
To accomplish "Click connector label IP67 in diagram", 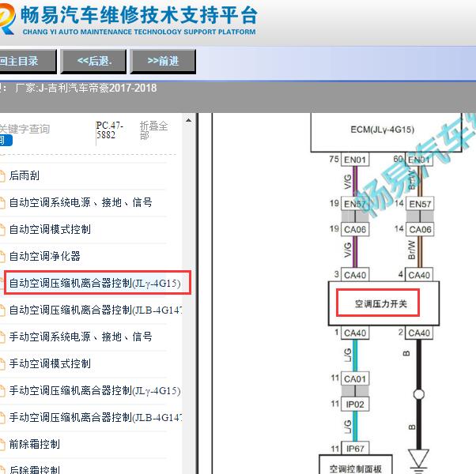I will point(355,448).
